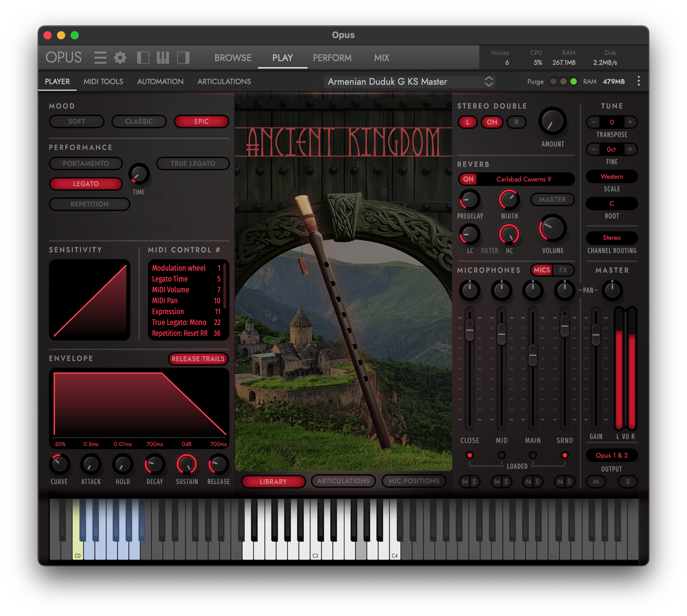Open the three-dot instrument options menu

(x=639, y=81)
